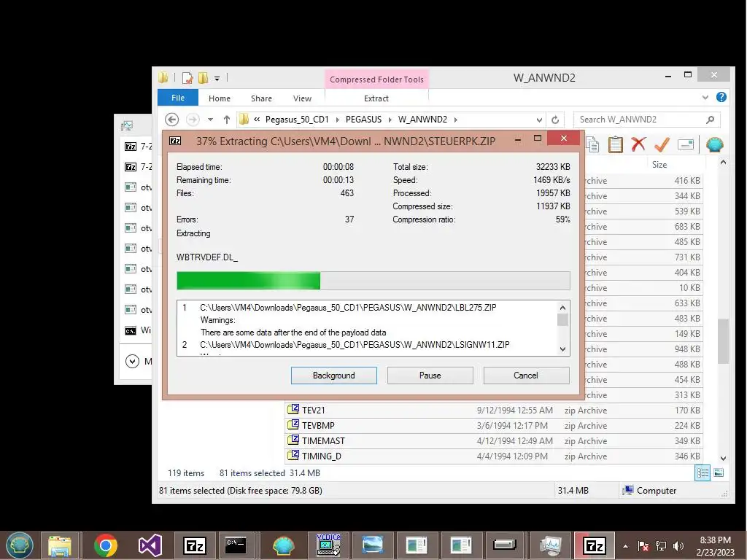Open Classic Shell settings shell icon in toolbar

(715, 144)
